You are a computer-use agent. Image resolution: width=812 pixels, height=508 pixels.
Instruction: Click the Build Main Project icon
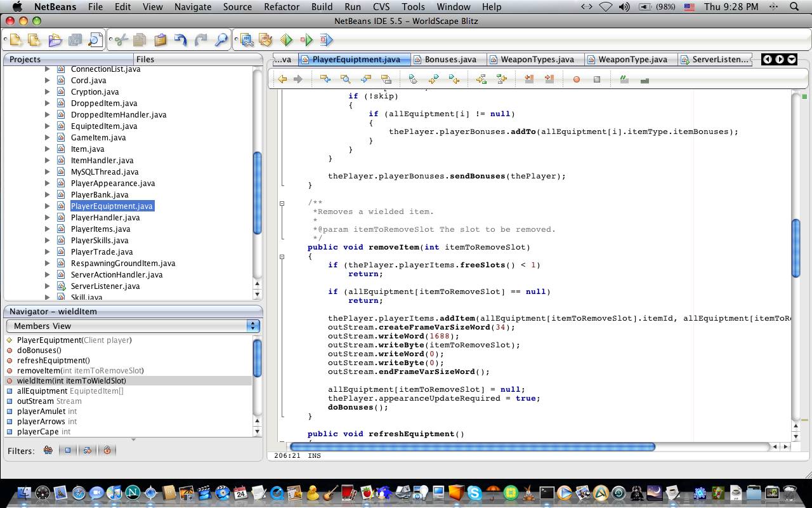click(x=247, y=41)
